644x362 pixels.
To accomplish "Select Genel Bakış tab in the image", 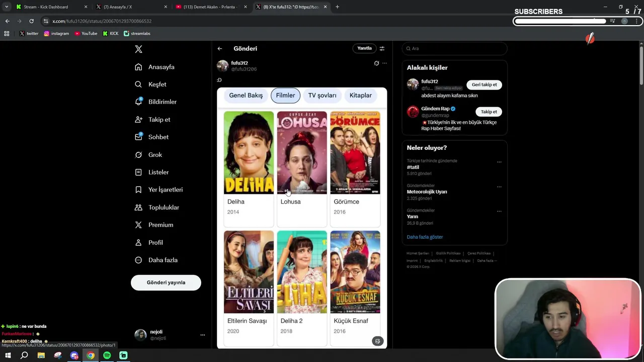I will pyautogui.click(x=246, y=96).
